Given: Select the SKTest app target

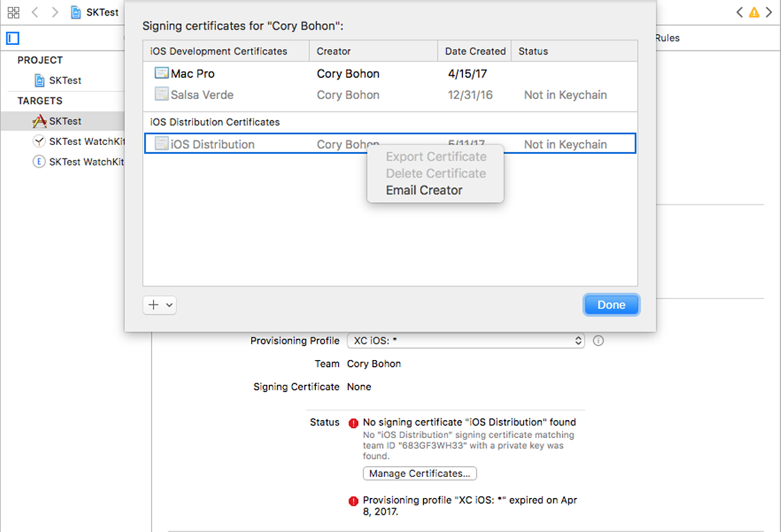Looking at the screenshot, I should (x=65, y=121).
